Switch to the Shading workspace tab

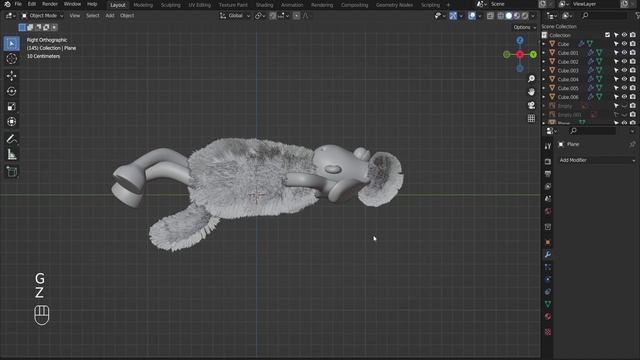(264, 5)
